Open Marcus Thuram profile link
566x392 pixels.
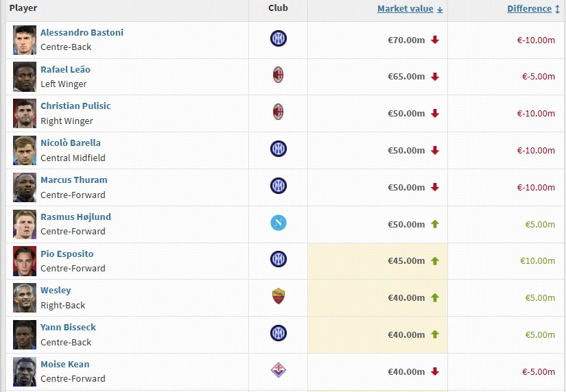click(73, 180)
